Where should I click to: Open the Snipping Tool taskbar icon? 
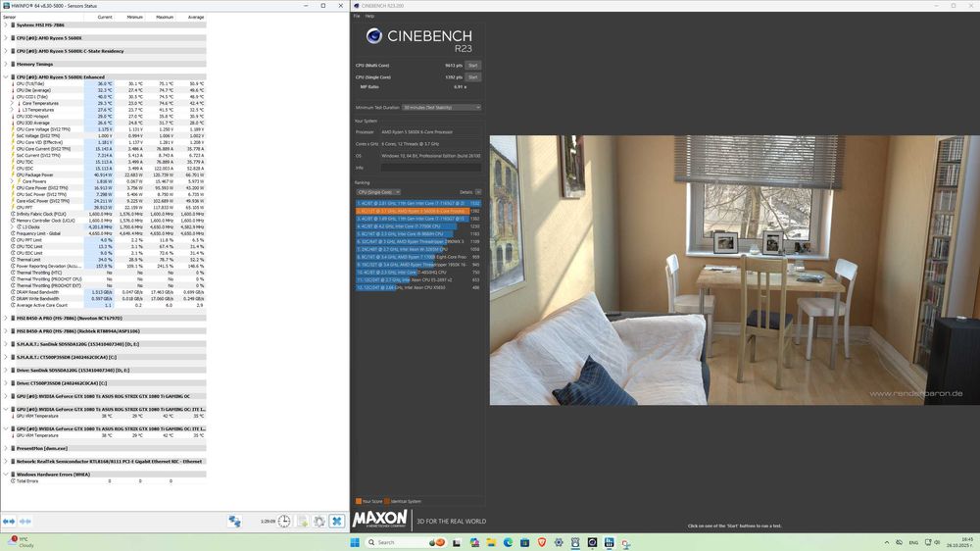pos(625,542)
